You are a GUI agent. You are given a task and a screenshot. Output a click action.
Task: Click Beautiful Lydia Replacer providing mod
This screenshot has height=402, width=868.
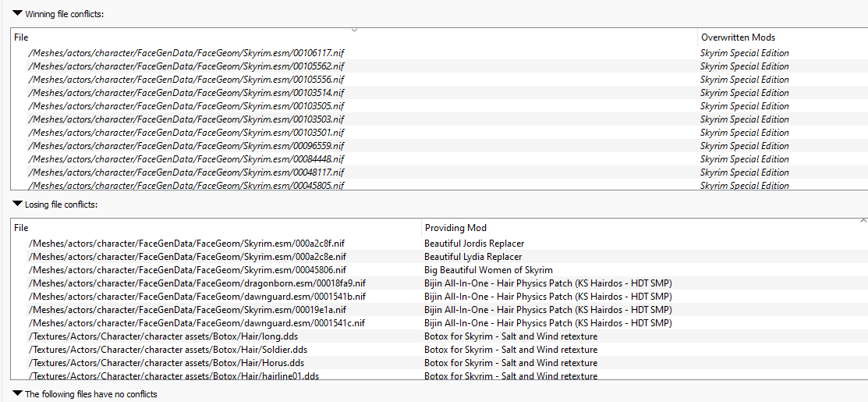pos(473,257)
